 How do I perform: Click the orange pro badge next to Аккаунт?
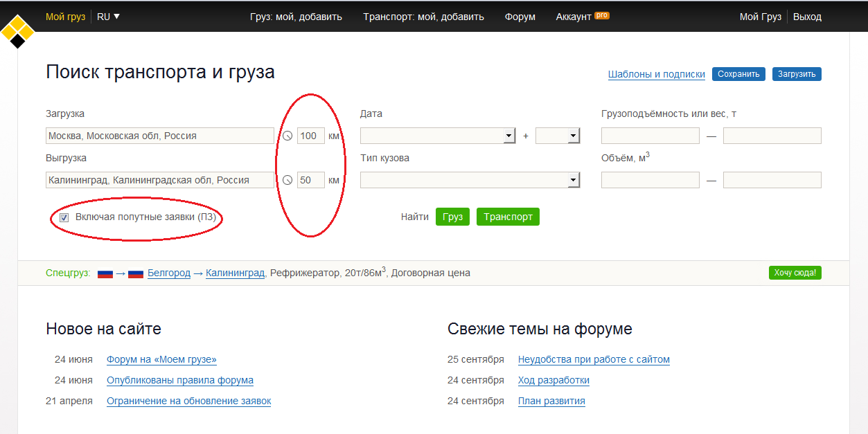(601, 15)
